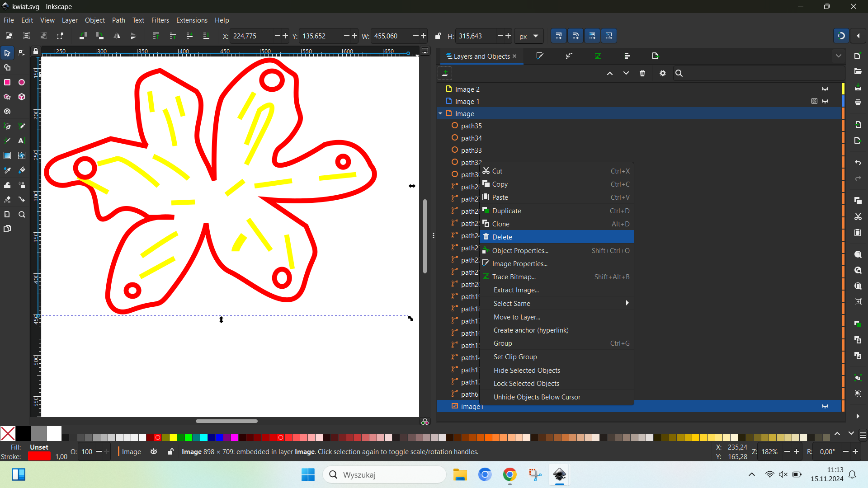The height and width of the screenshot is (488, 868).
Task: Toggle visibility of Image 2 layer
Action: [825, 89]
